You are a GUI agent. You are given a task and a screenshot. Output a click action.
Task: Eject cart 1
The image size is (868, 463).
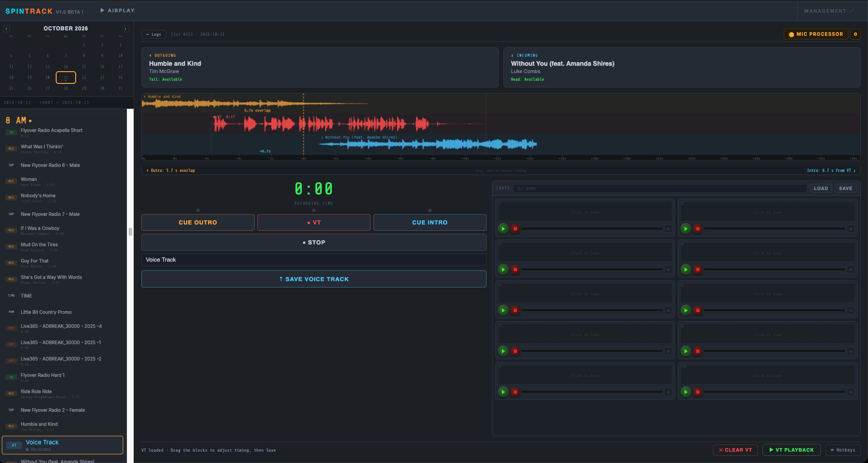pyautogui.click(x=668, y=229)
